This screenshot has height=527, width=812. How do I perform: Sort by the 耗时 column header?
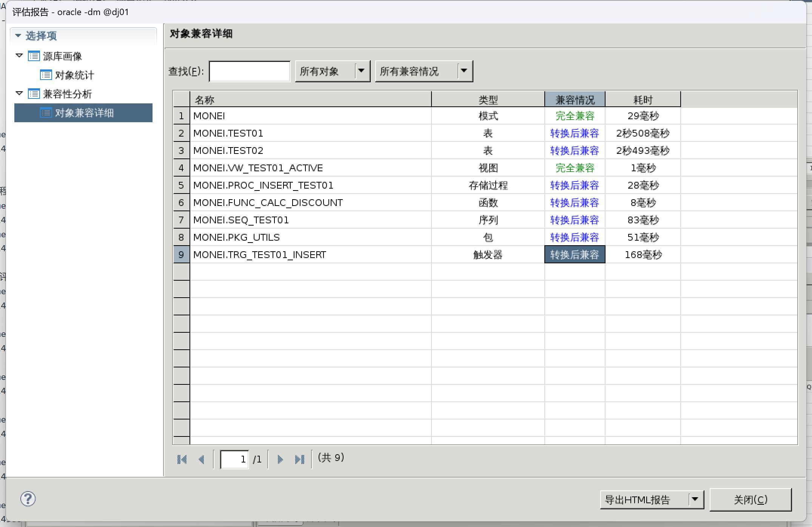(x=643, y=100)
